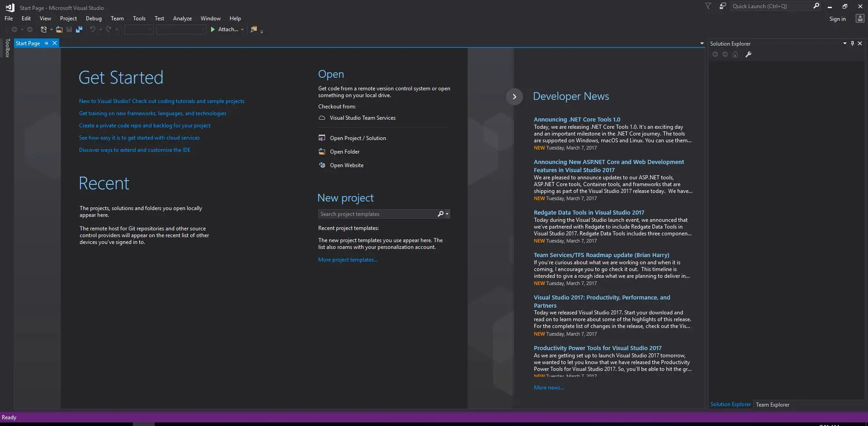Image resolution: width=868 pixels, height=426 pixels.
Task: Click the Navigate Forward toolbar icon
Action: (30, 29)
